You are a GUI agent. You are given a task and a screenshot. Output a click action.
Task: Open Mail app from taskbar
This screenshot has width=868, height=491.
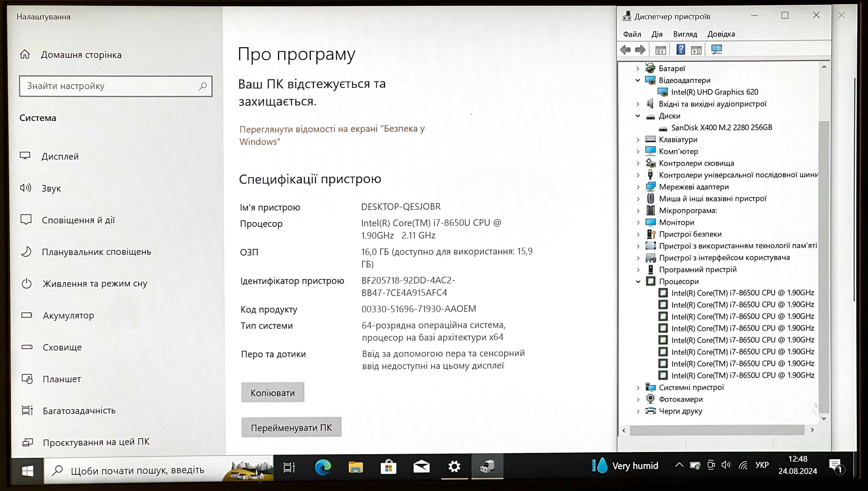pyautogui.click(x=422, y=467)
